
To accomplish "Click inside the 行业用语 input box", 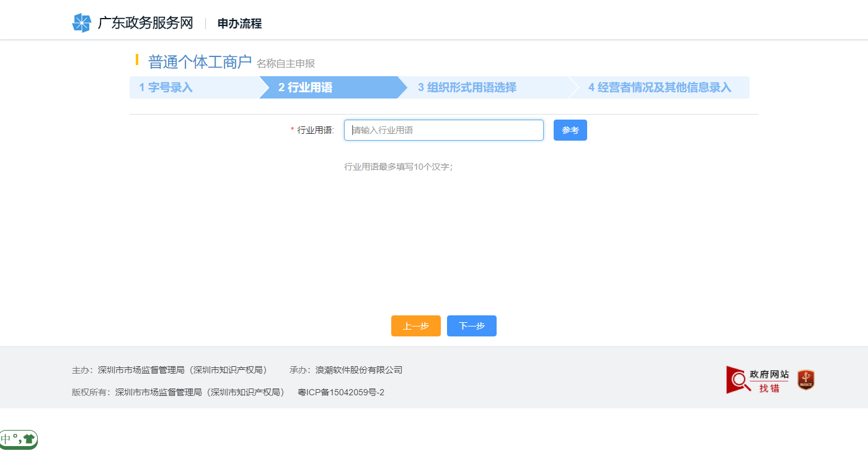I will pyautogui.click(x=443, y=130).
